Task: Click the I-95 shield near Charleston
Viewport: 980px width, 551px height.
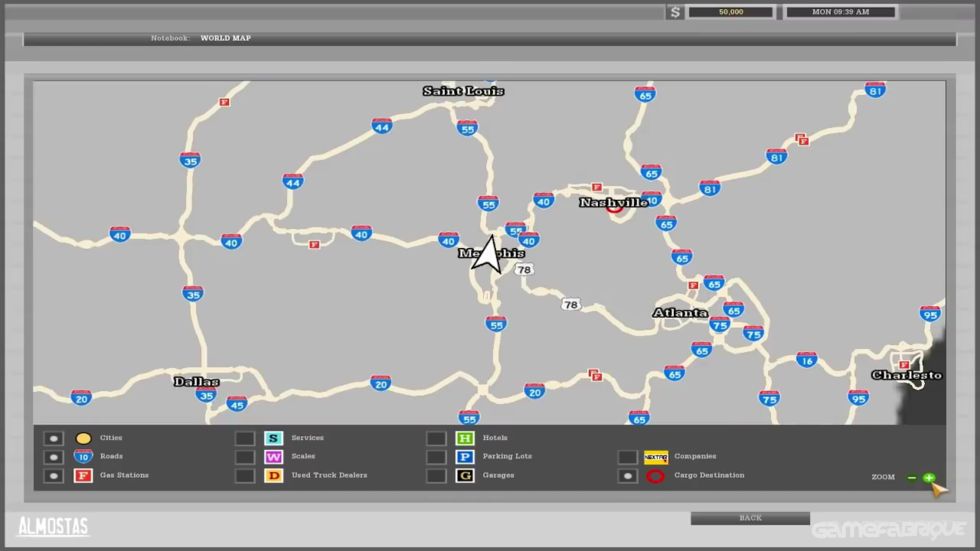Action: pos(858,398)
